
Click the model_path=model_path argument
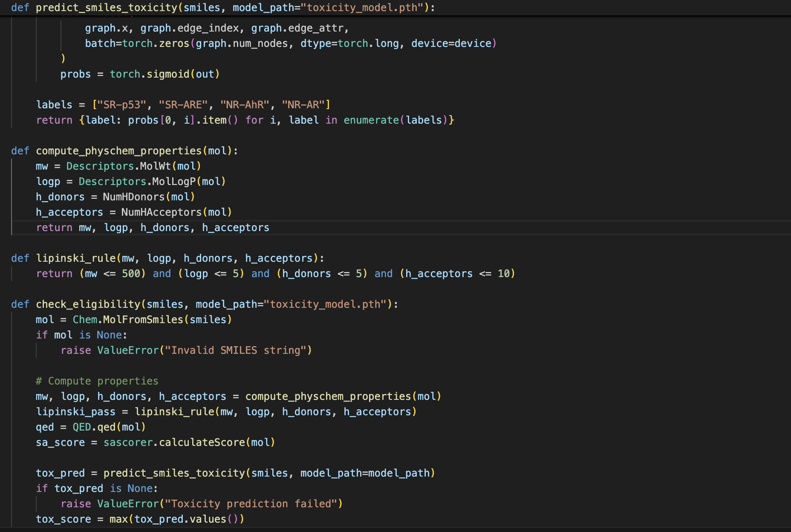coord(365,473)
